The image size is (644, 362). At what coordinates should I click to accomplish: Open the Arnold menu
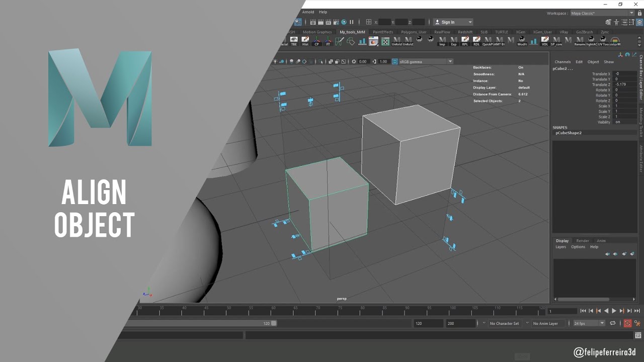308,12
